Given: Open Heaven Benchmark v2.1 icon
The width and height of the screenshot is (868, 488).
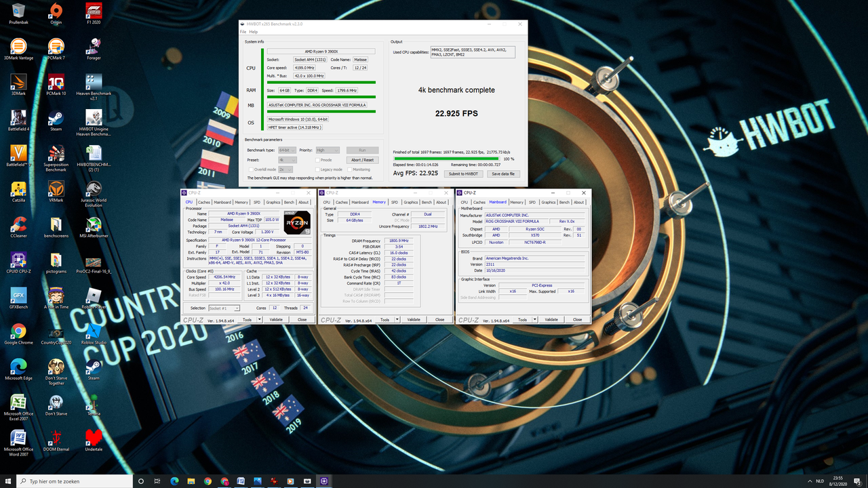Looking at the screenshot, I should click(94, 87).
